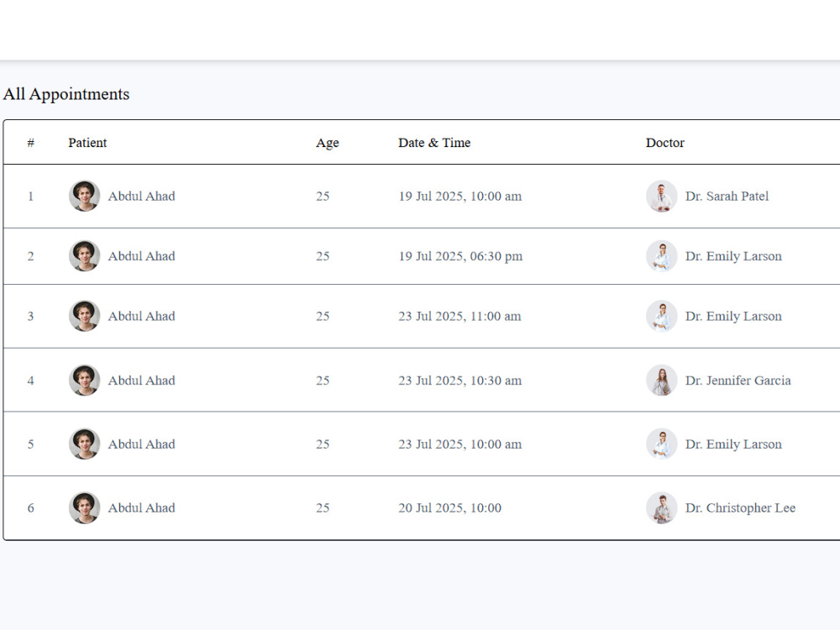Click the Date & Time column header
Image resolution: width=840 pixels, height=630 pixels.
434,143
